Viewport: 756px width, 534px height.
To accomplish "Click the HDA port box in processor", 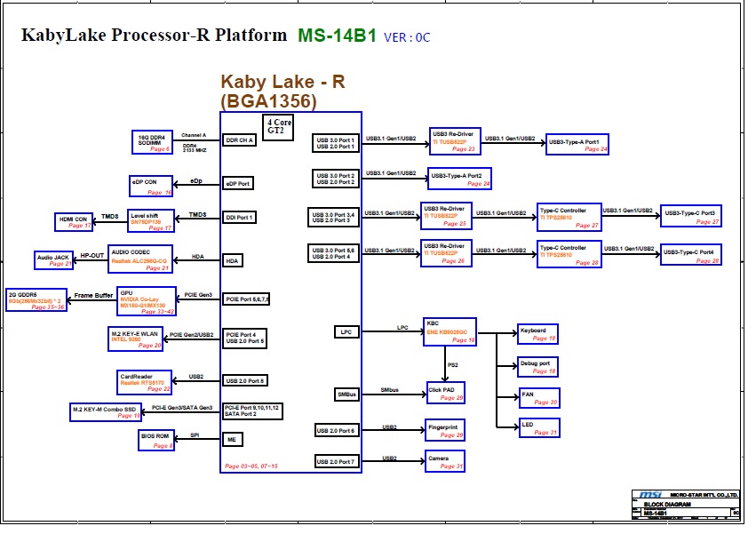I will coord(233,261).
